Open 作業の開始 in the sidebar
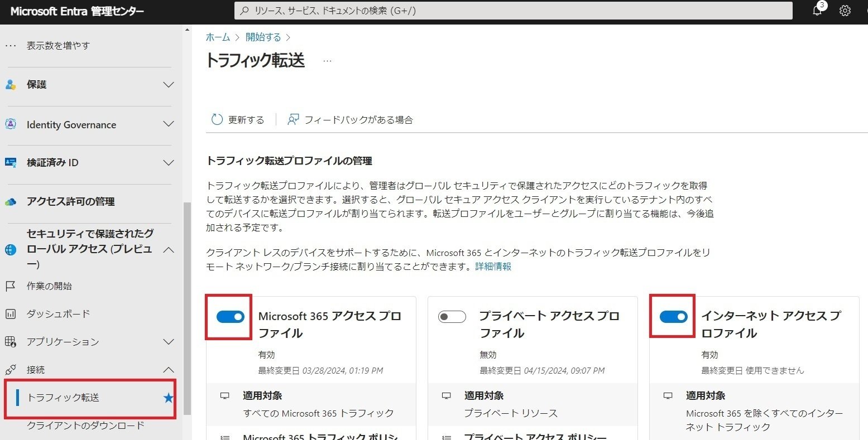868x440 pixels. coord(49,286)
